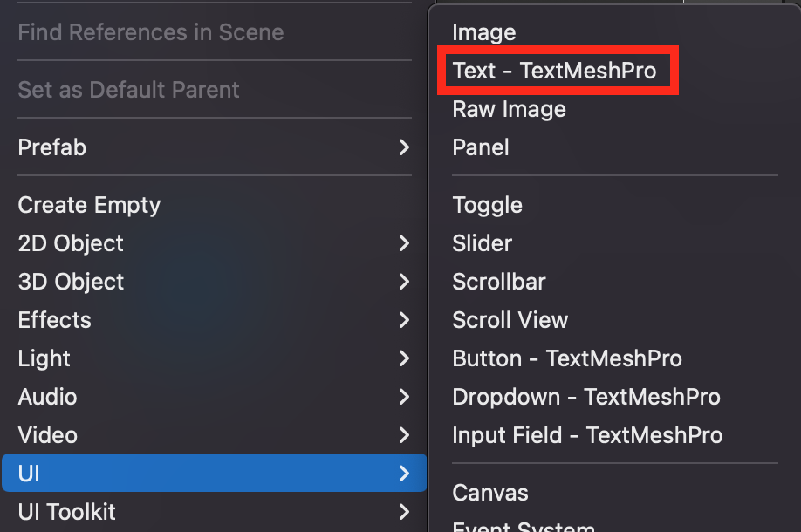Expand the Prefab submenu arrow
801x532 pixels.
point(404,147)
